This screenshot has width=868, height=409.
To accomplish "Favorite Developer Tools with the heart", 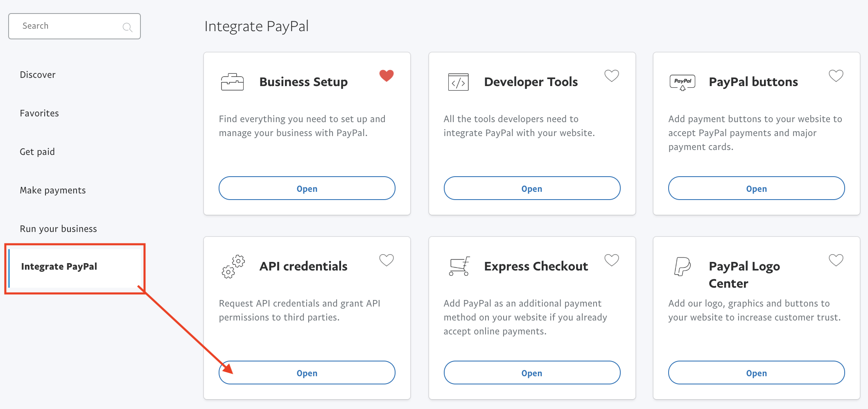I will 612,75.
